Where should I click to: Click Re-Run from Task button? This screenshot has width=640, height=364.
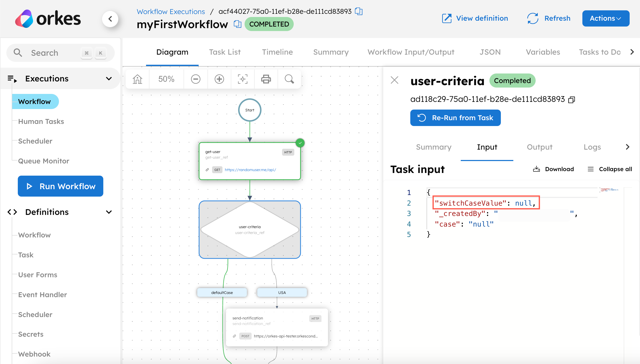coord(455,118)
